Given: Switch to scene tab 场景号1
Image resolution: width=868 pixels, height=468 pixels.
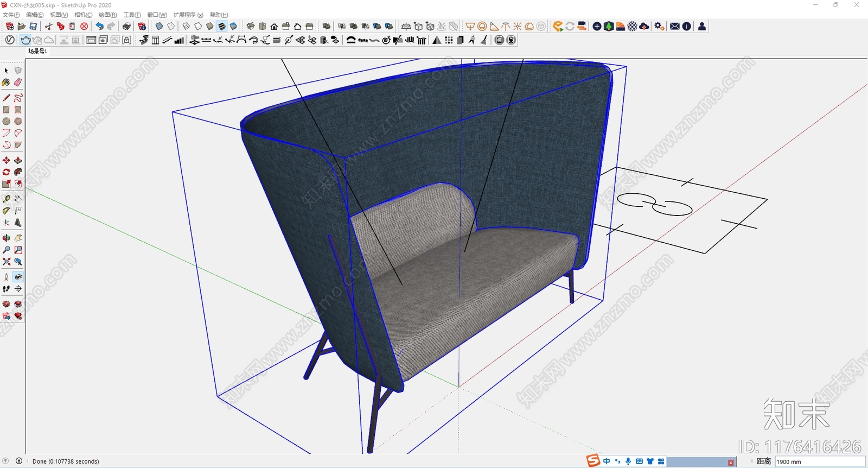Looking at the screenshot, I should [x=37, y=51].
